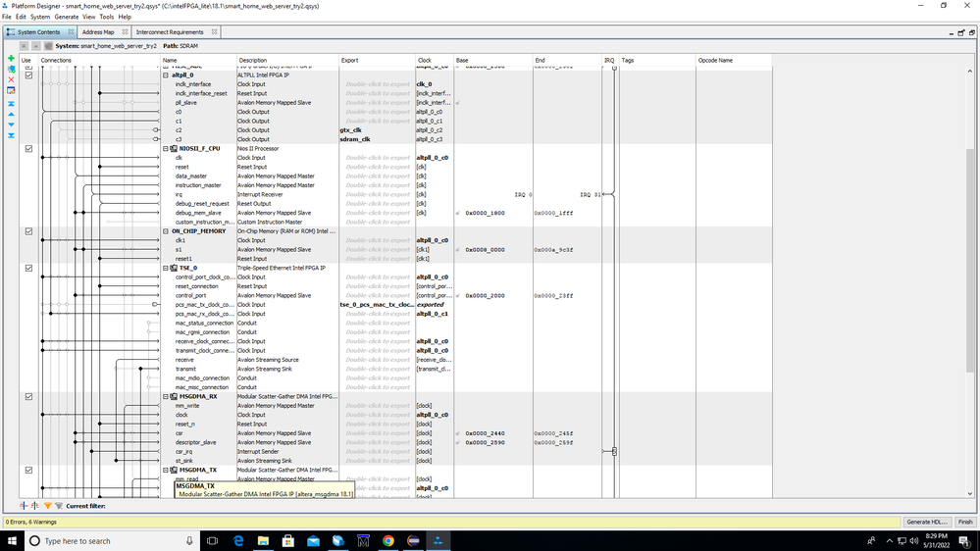Image resolution: width=980 pixels, height=551 pixels.
Task: Click the gray chip icon before System label
Action: (48, 46)
